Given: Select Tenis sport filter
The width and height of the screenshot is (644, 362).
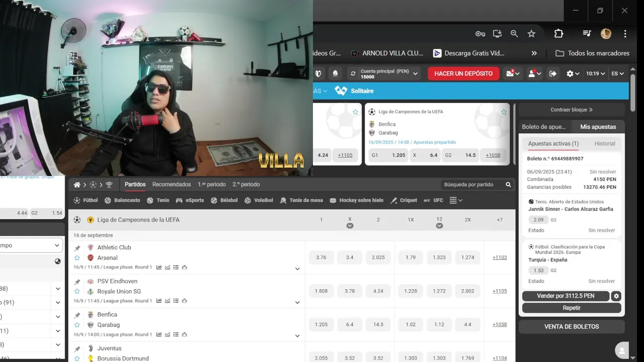Looking at the screenshot, I should click(158, 200).
